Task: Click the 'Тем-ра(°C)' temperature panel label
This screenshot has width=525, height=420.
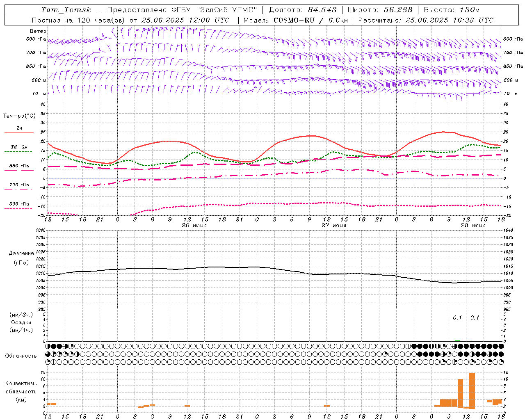Action: (19, 116)
